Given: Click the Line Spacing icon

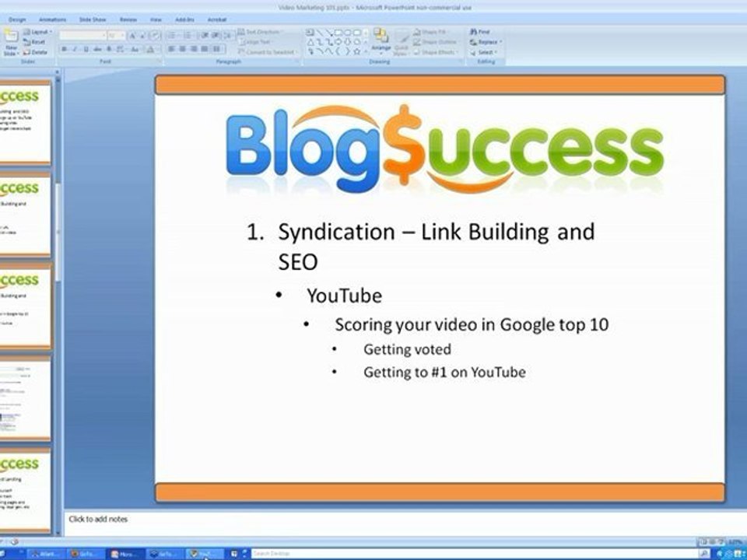Looking at the screenshot, I should click(228, 36).
